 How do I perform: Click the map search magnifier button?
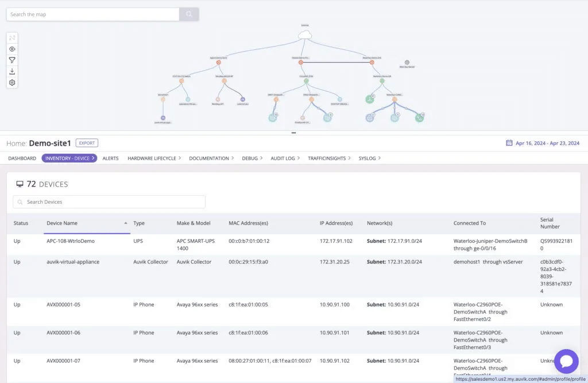click(x=189, y=14)
